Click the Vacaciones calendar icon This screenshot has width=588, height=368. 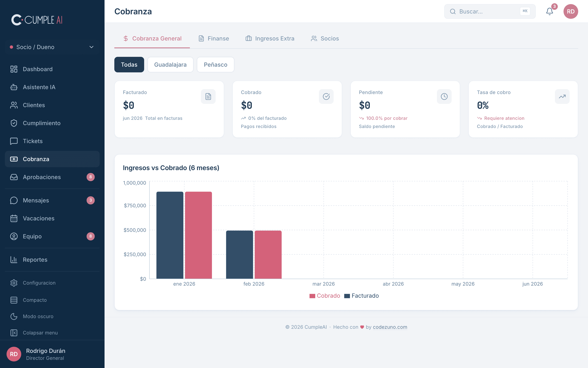click(x=14, y=218)
